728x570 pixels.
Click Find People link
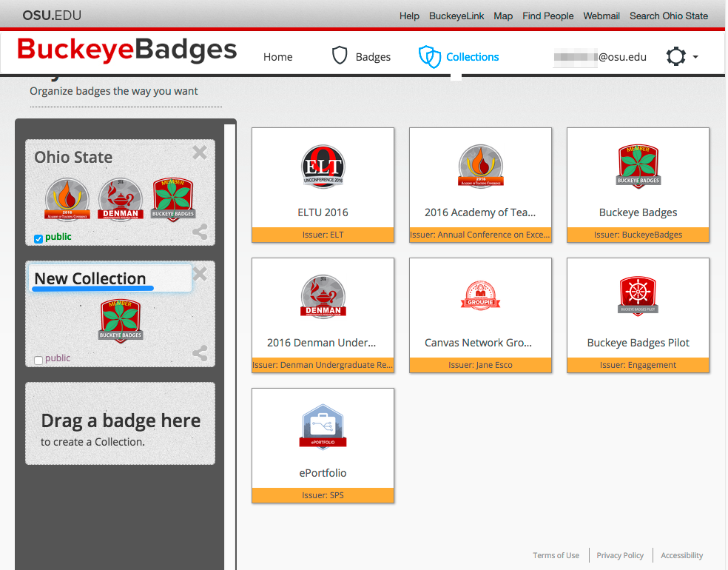pos(548,16)
